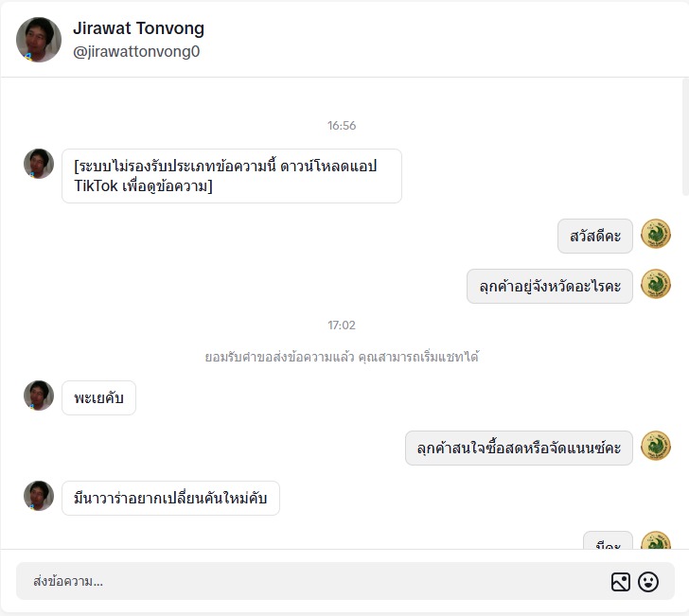689x616 pixels.
Task: Select sender avatar beside พะเยคับ message
Action: coord(39,396)
